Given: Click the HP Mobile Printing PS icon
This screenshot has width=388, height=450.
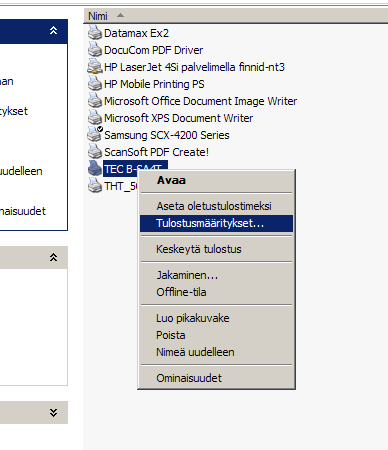Looking at the screenshot, I should coord(95,84).
